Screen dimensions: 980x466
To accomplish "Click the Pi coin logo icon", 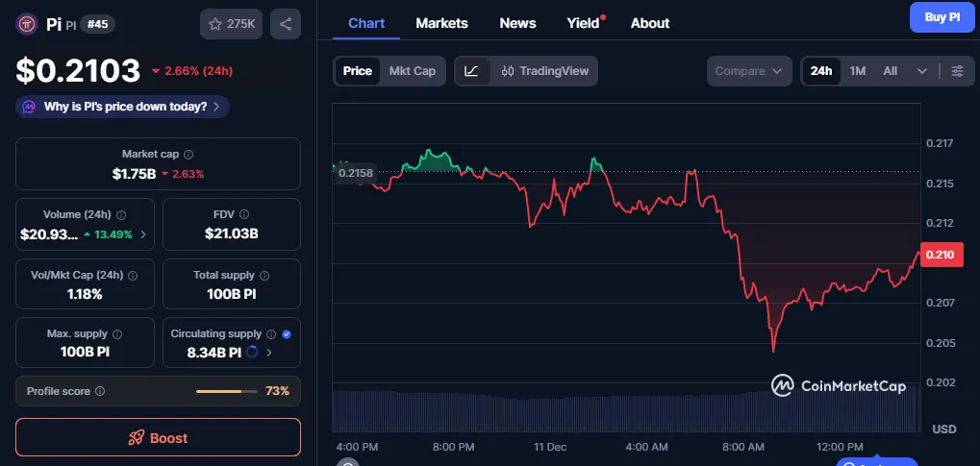I will tap(27, 24).
